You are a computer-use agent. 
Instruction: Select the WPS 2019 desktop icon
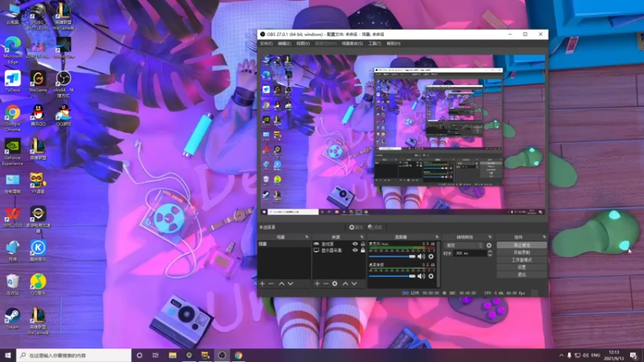pyautogui.click(x=12, y=216)
